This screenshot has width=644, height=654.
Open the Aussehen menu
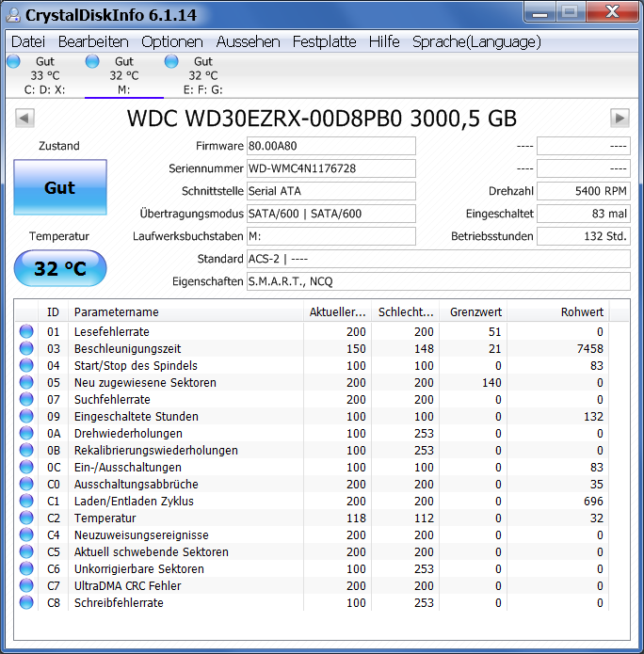click(x=248, y=41)
